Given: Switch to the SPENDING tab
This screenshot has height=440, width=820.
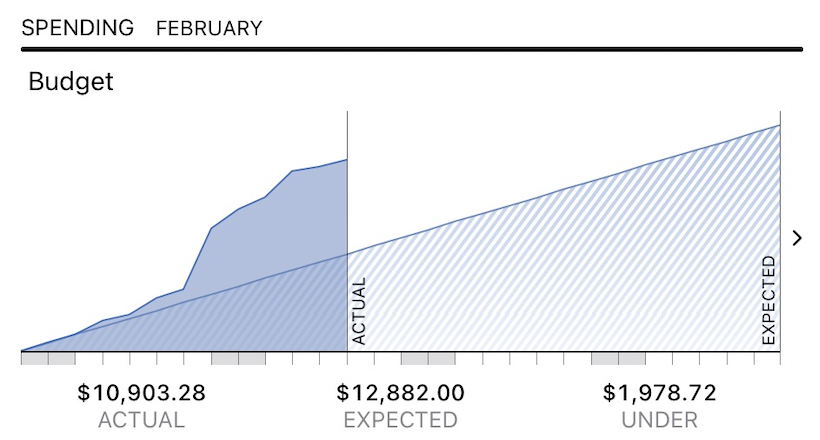Looking at the screenshot, I should click(x=77, y=28).
